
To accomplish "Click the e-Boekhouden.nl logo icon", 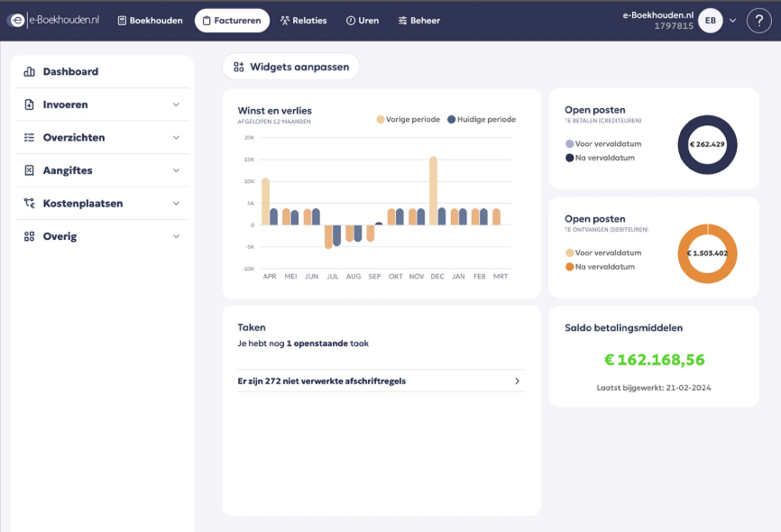I will pos(16,20).
